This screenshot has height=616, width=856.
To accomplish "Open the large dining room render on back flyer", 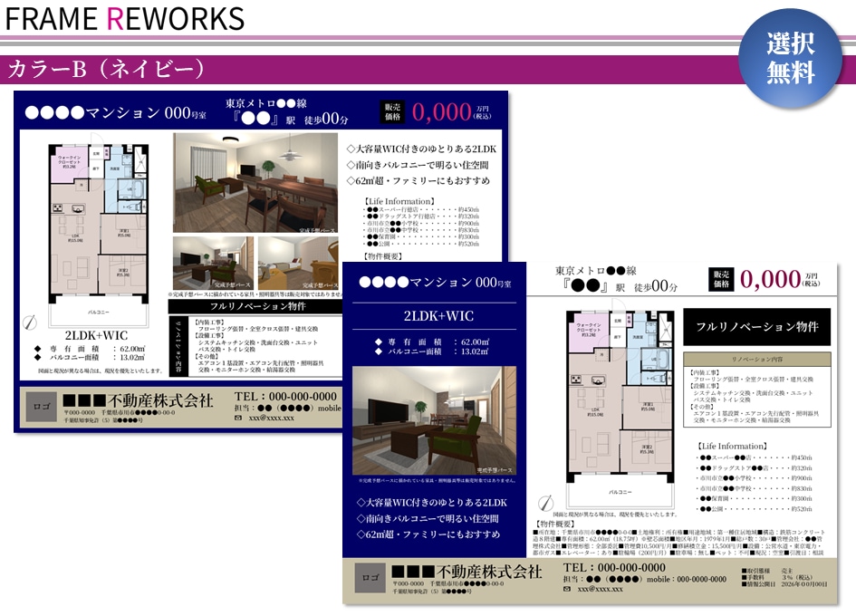I will point(255,183).
